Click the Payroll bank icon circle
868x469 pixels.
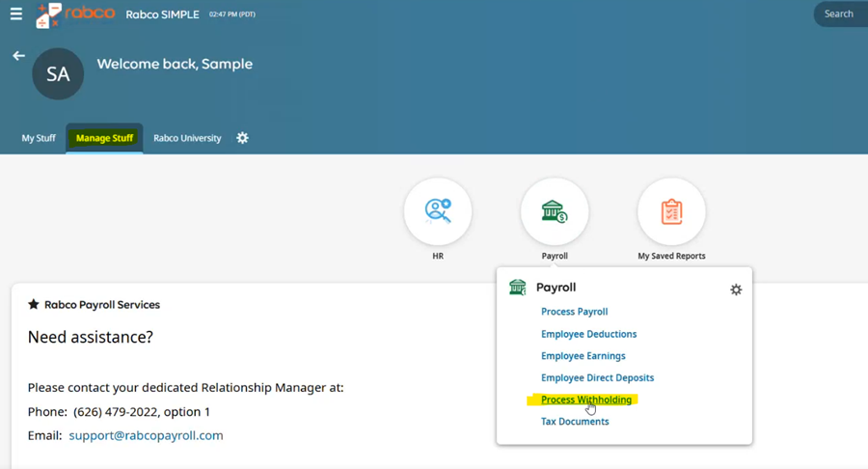click(555, 211)
